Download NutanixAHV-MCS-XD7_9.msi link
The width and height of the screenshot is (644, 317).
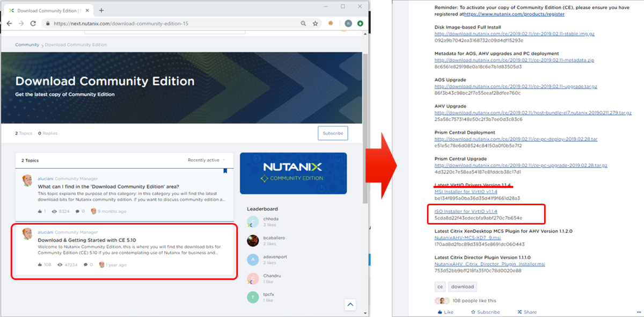point(467,237)
